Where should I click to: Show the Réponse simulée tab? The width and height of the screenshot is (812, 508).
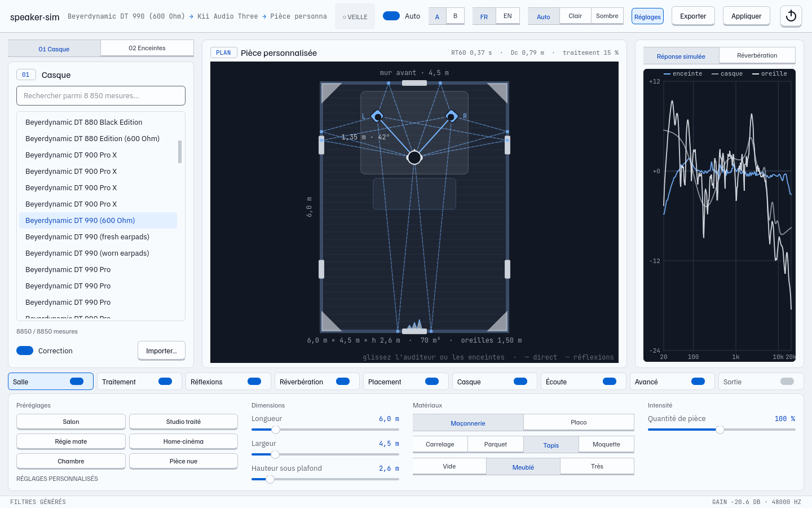point(681,56)
